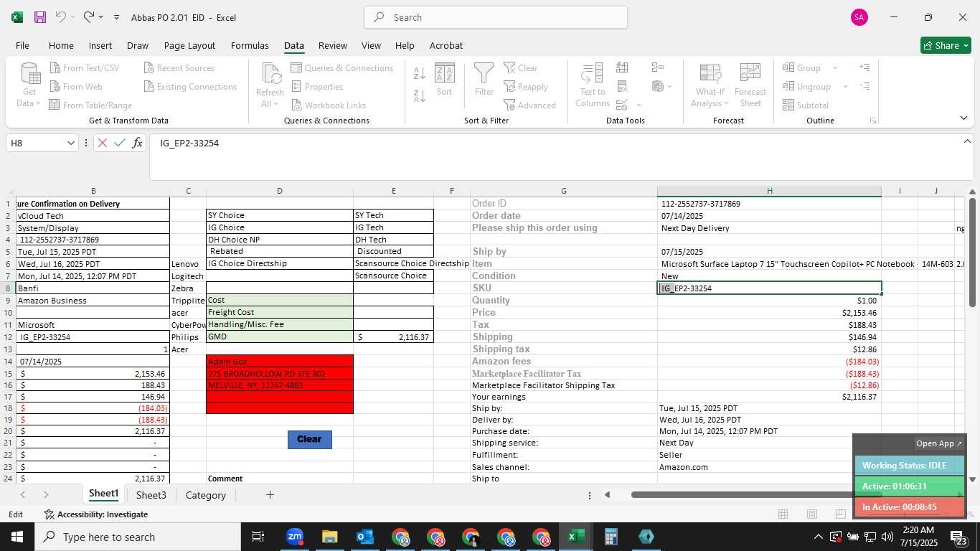Screen dimensions: 980x551
Task: Switch to the Formulas tab
Action: 250,45
